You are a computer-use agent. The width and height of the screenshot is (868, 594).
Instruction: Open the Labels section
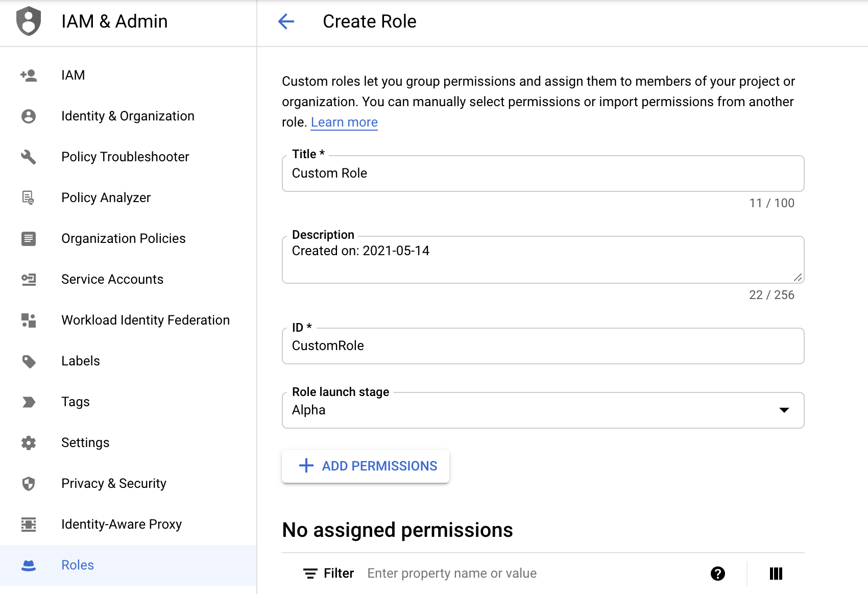(x=128, y=361)
